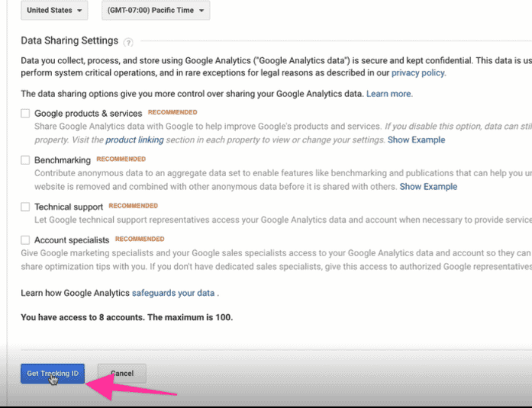This screenshot has height=408, width=532.
Task: Show Example for Benchmarking
Action: [x=428, y=187]
